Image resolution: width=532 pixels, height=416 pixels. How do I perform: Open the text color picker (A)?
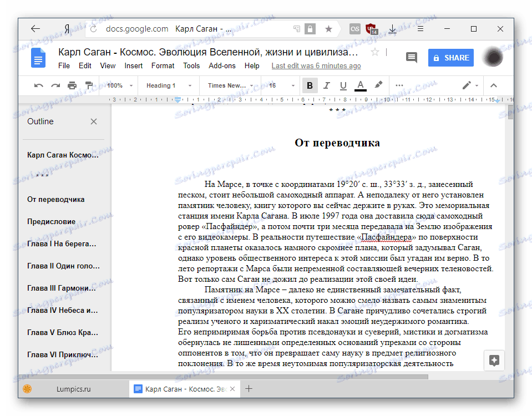[x=361, y=85]
